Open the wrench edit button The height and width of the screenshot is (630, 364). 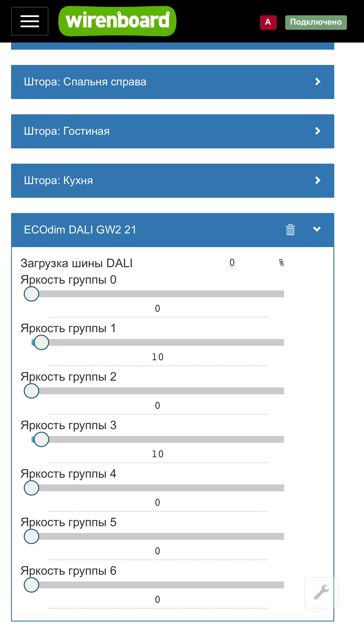(321, 592)
